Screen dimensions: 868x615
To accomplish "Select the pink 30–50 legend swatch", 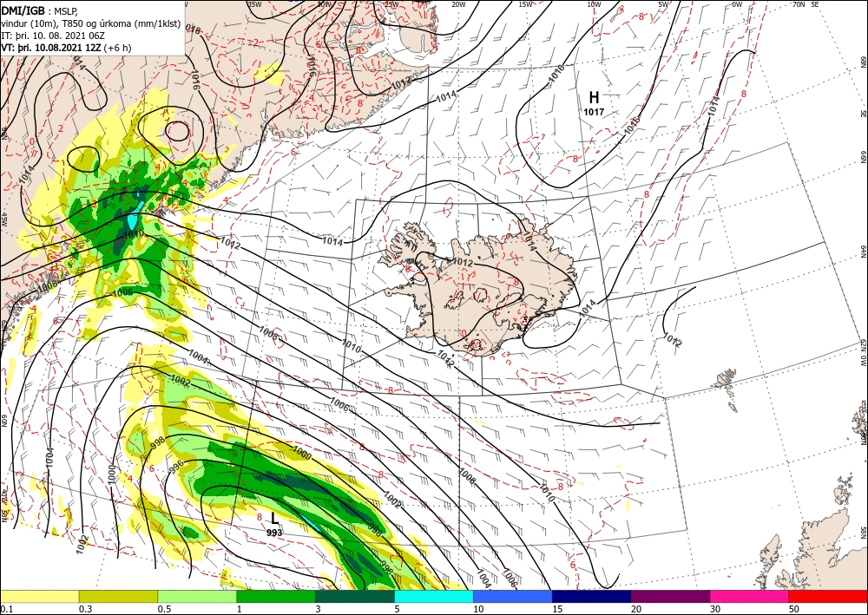I will 750,596.
